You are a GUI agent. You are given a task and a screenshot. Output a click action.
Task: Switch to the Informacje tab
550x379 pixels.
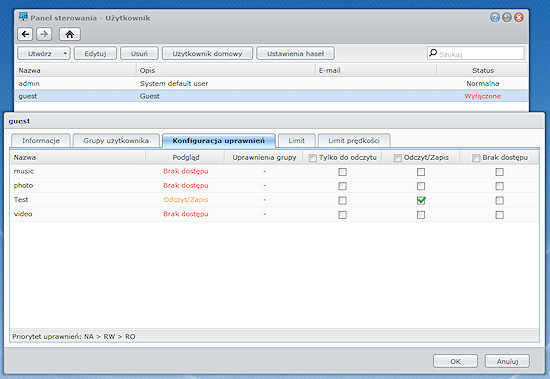coord(41,141)
